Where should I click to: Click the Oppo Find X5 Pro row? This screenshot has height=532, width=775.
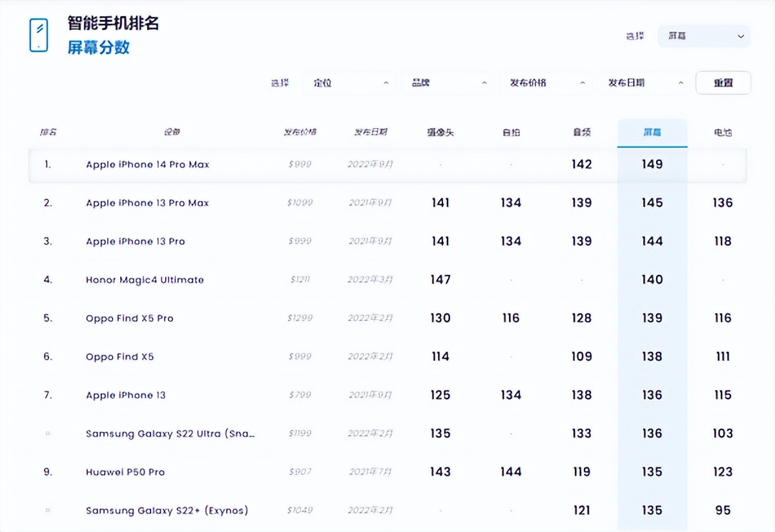click(x=129, y=318)
